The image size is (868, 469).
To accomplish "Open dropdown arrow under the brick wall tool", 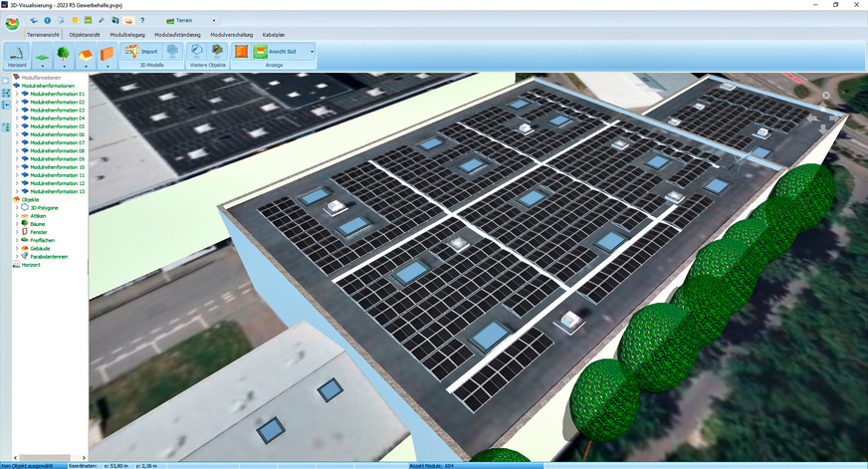I will click(x=108, y=66).
